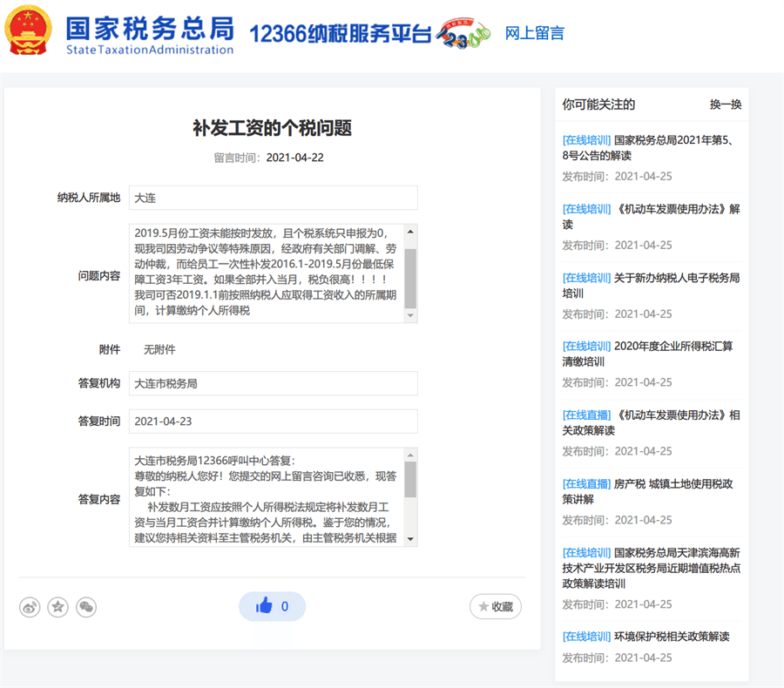
Task: Click the thumbs-up like button
Action: pyautogui.click(x=272, y=607)
